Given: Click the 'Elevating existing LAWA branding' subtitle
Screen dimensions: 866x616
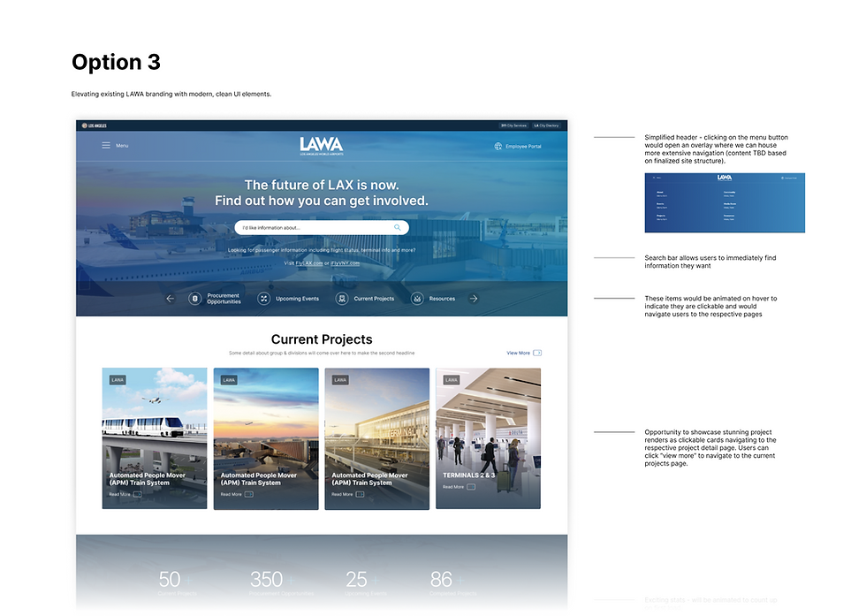Looking at the screenshot, I should tap(171, 94).
